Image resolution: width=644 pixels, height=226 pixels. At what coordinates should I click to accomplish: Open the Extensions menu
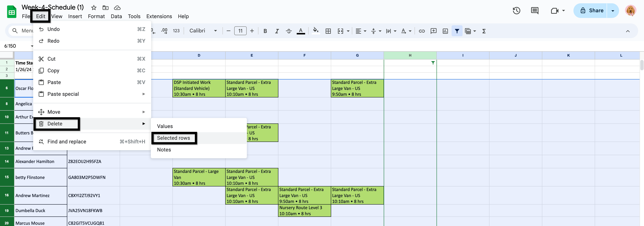tap(159, 16)
